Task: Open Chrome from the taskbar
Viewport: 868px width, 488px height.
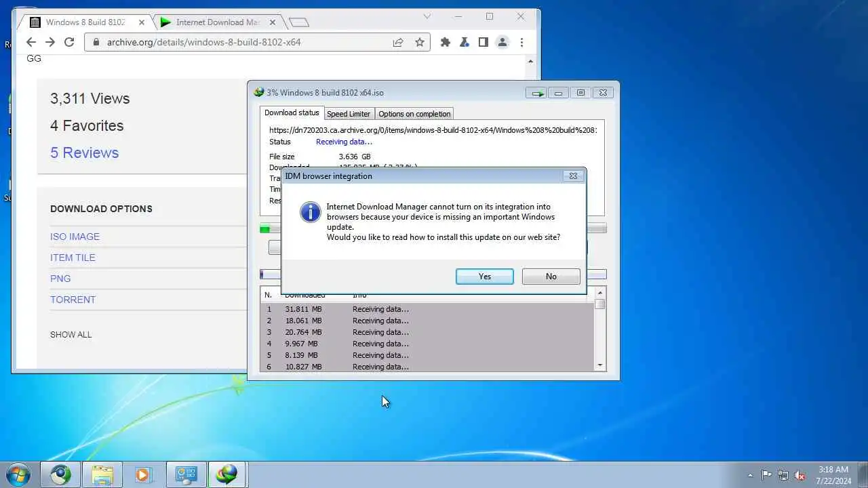Action: (x=60, y=474)
